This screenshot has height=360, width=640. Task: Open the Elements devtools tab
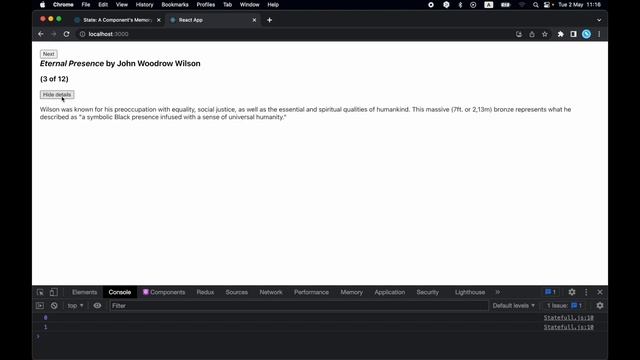coord(84,292)
